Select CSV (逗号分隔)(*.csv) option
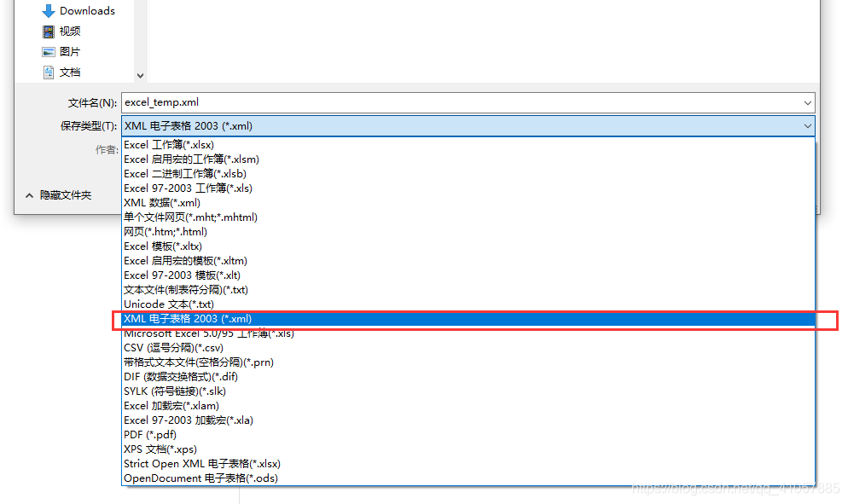 click(x=468, y=348)
